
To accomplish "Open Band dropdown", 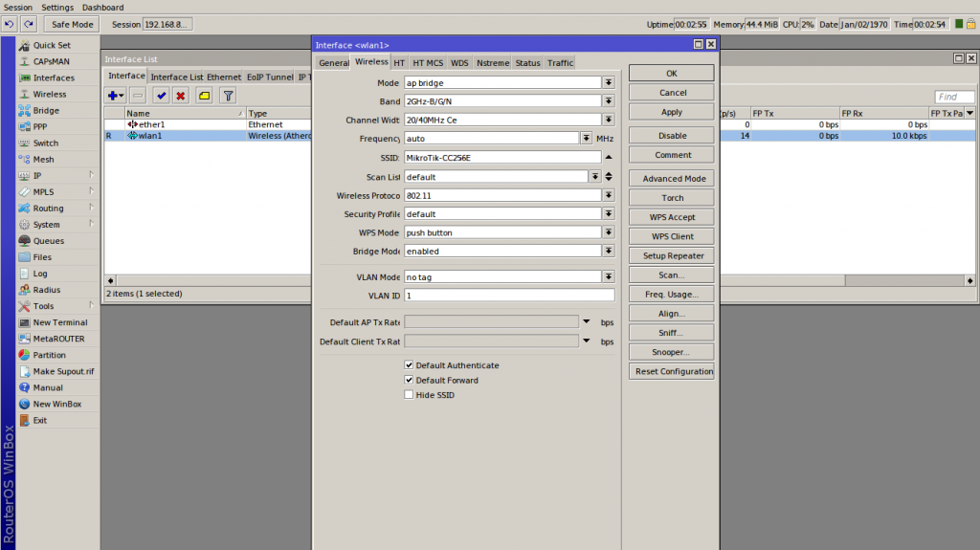I will (x=608, y=100).
